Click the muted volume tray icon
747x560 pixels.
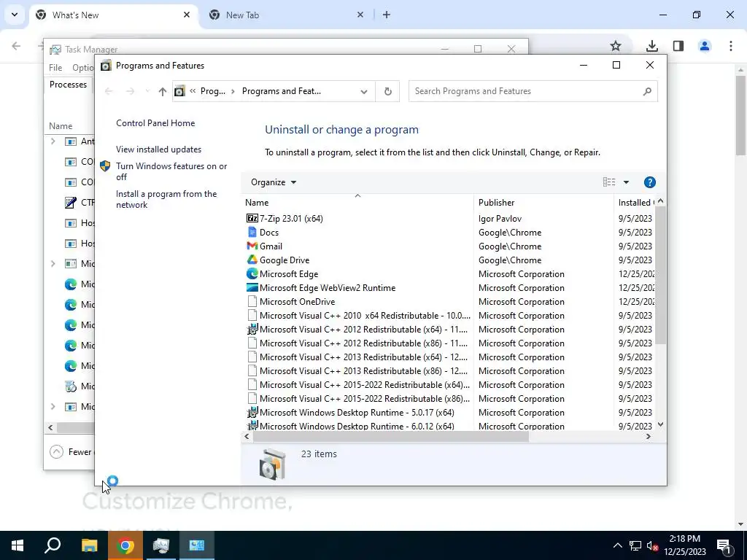click(x=652, y=545)
